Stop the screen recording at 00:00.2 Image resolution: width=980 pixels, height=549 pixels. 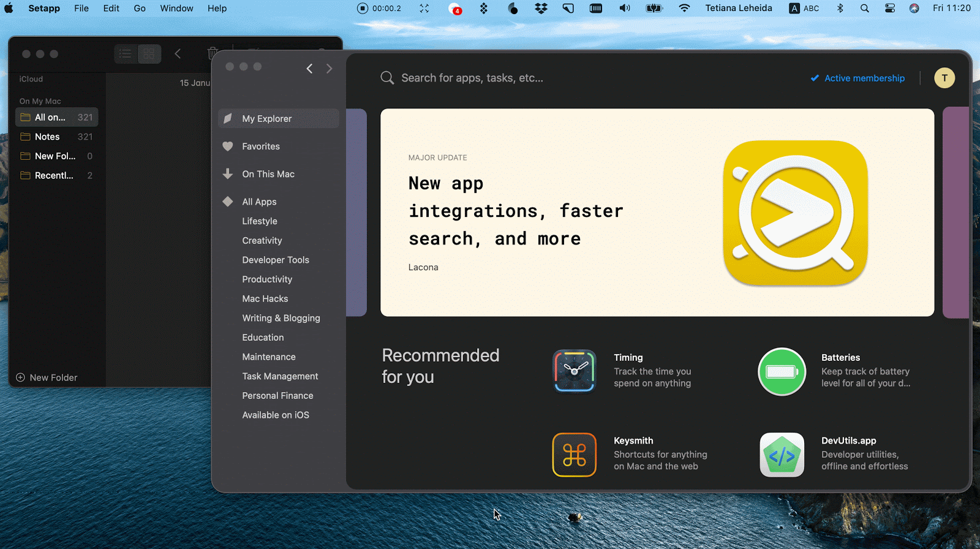(363, 8)
